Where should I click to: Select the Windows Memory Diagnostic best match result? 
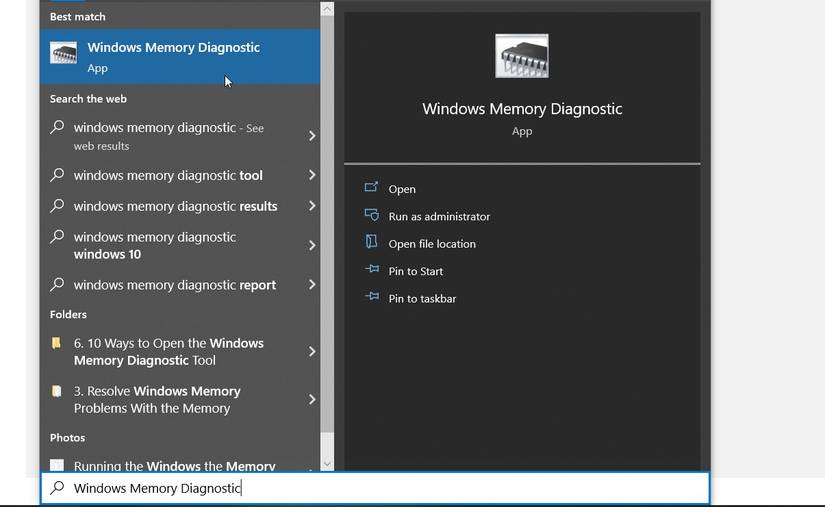[173, 56]
